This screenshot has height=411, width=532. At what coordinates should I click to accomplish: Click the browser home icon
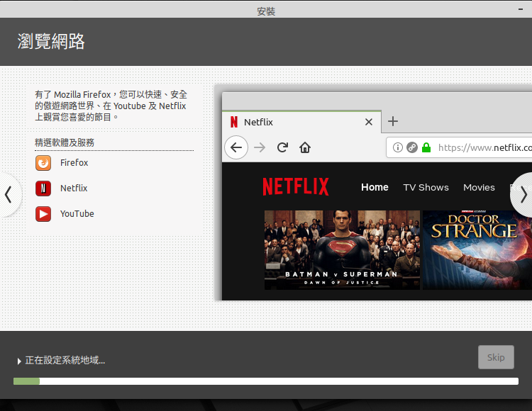coord(305,147)
